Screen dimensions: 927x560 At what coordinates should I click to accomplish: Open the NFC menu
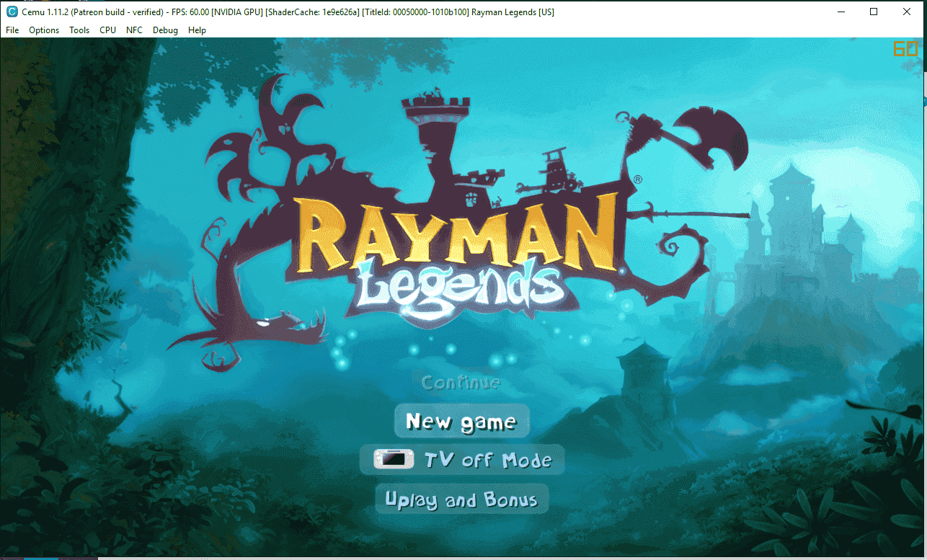(134, 30)
